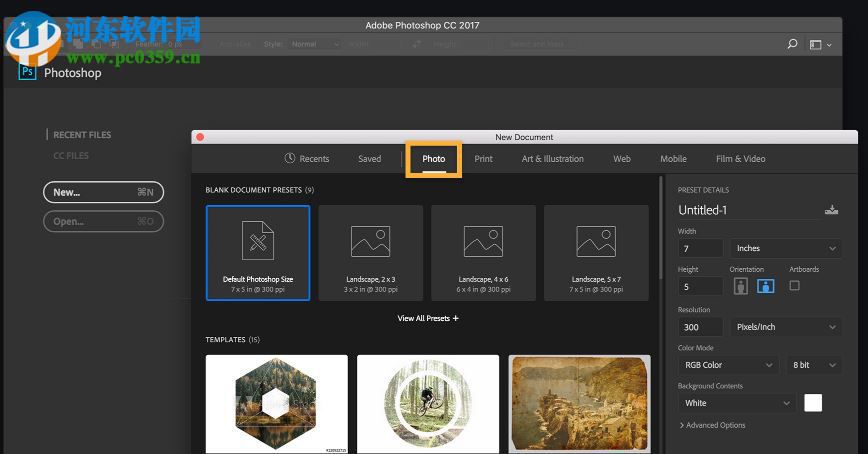This screenshot has height=454, width=868.
Task: Switch to the Film & Video tab
Action: pyautogui.click(x=740, y=158)
